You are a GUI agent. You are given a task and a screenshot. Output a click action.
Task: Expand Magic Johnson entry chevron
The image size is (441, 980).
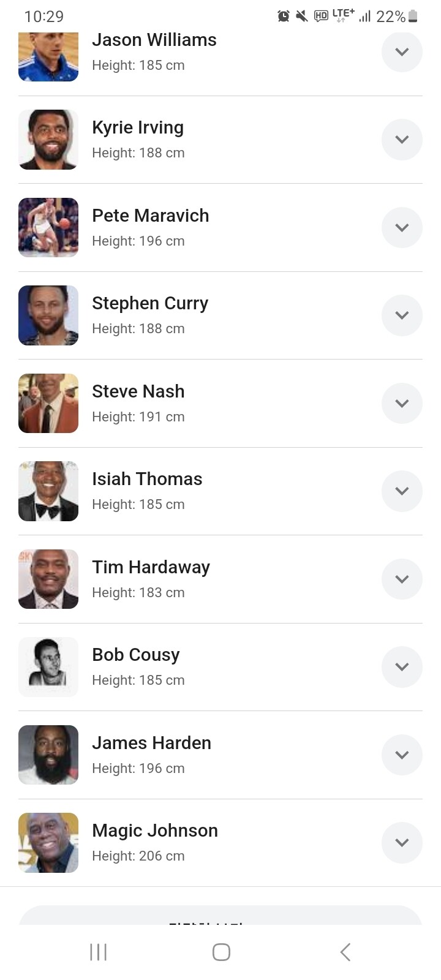click(402, 843)
